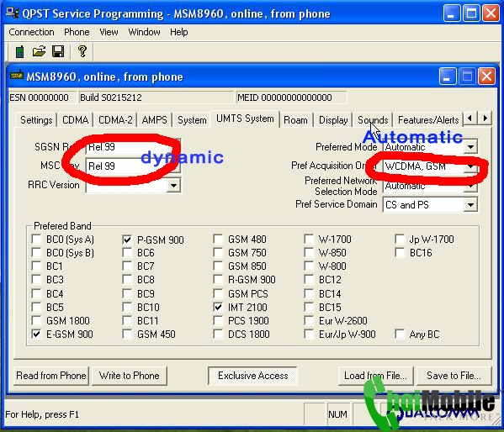Click the Exclusive Access button
504x432 pixels.
252,376
